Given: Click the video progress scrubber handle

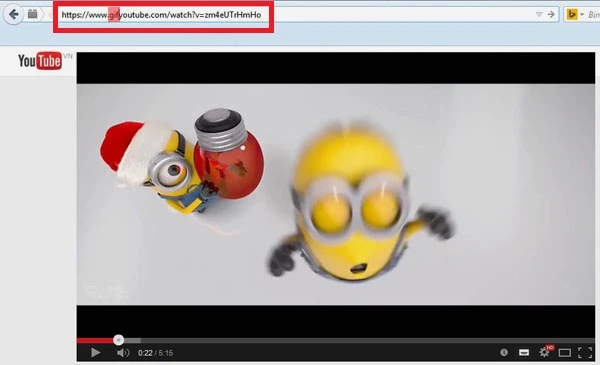Looking at the screenshot, I should click(118, 340).
